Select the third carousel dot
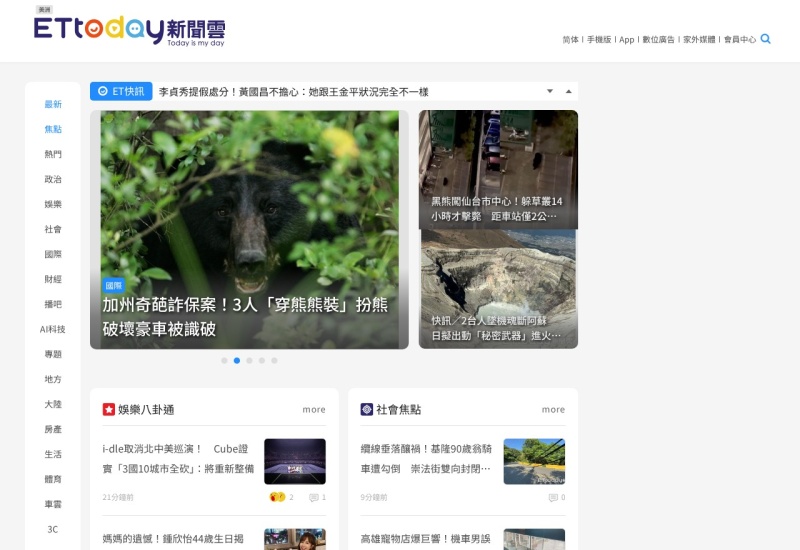 [249, 360]
